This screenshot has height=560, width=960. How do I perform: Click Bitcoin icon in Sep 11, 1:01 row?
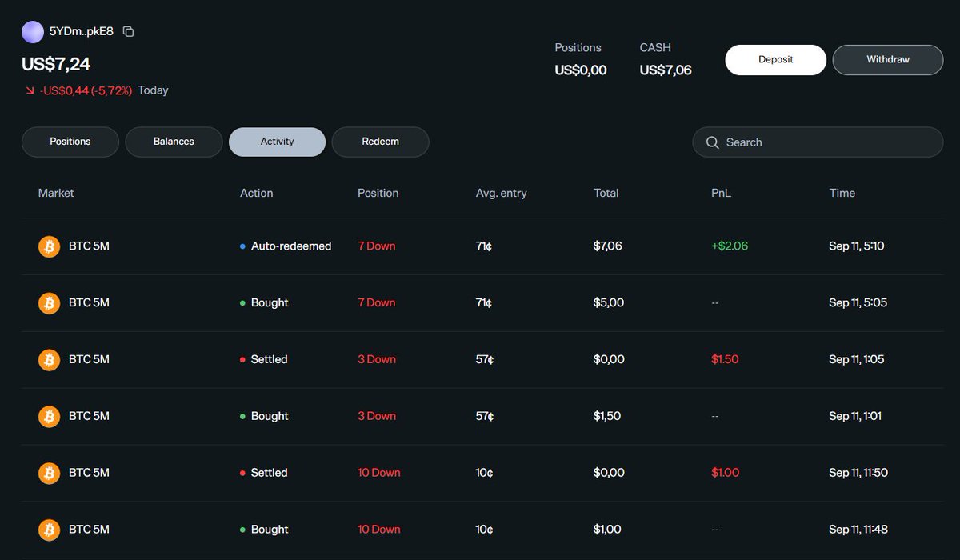[x=50, y=417]
